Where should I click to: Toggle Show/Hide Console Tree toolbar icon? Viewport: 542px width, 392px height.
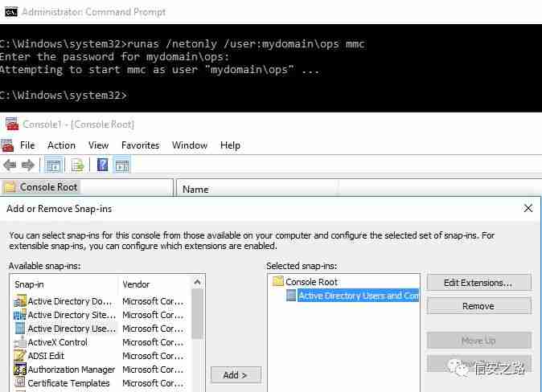(54, 165)
